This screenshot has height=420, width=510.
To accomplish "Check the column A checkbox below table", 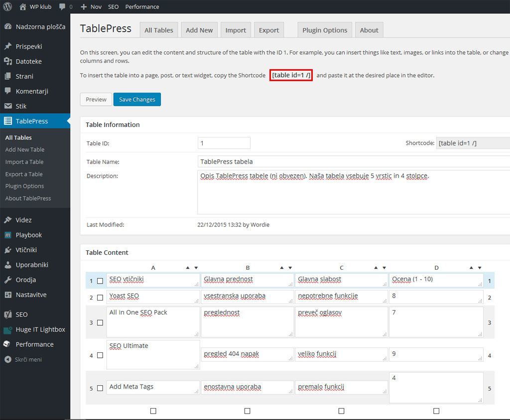I will click(153, 411).
